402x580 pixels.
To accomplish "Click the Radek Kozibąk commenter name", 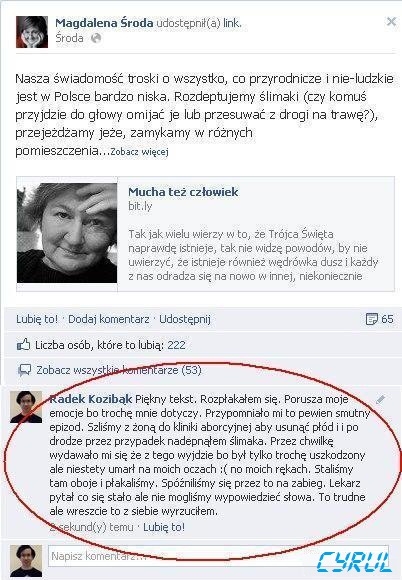I will [91, 399].
